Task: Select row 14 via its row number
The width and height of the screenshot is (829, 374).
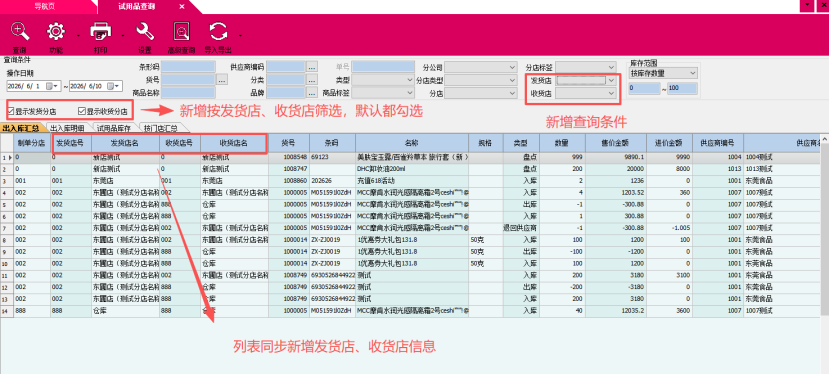Action: [6, 311]
